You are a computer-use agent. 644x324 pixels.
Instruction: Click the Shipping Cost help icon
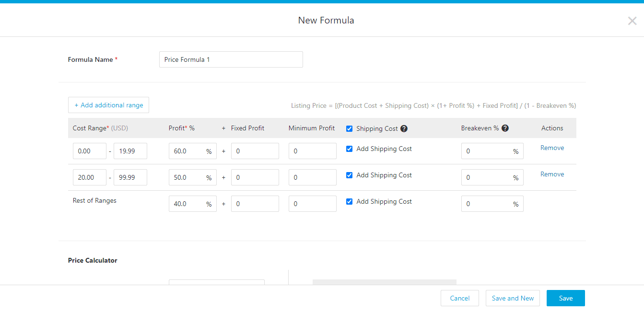(x=404, y=128)
